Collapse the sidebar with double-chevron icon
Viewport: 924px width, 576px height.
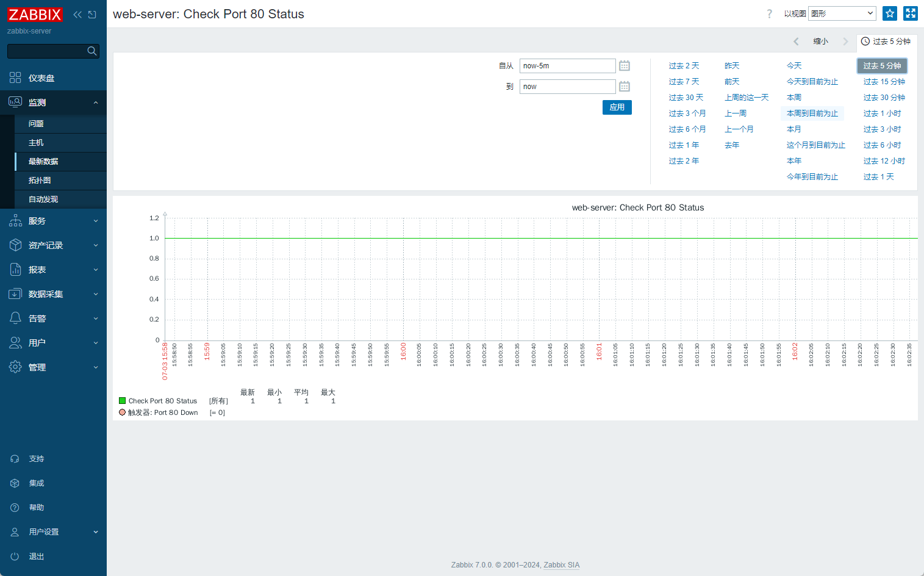[77, 15]
